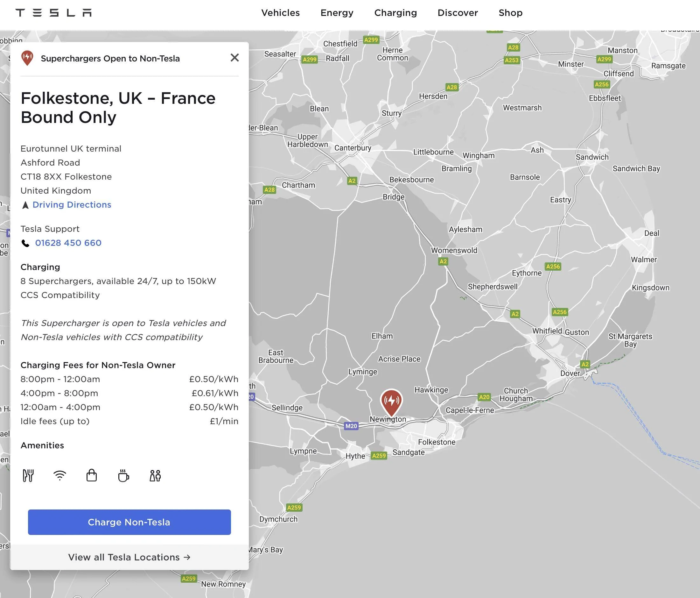700x598 pixels.
Task: Click the £0.61/kWh price value
Action: click(215, 393)
